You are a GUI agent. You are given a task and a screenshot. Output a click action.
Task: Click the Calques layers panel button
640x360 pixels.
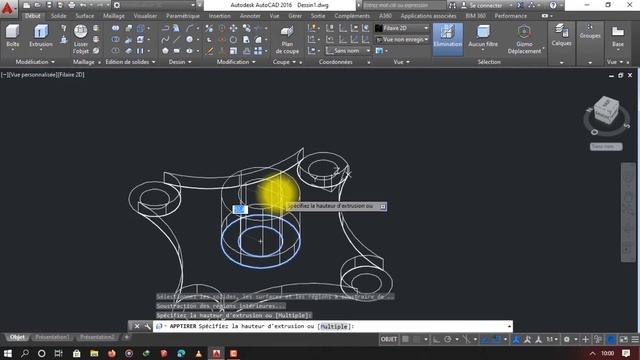point(561,35)
